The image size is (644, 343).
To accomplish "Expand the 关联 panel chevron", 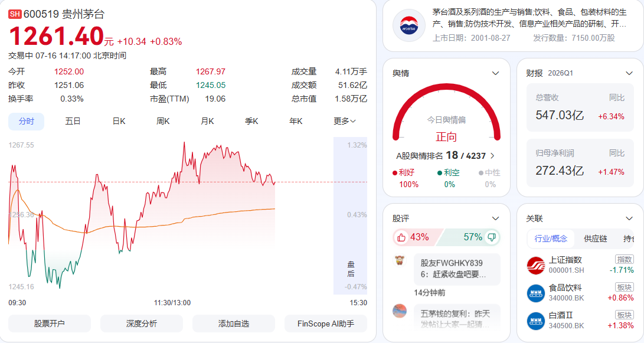I will tap(629, 218).
